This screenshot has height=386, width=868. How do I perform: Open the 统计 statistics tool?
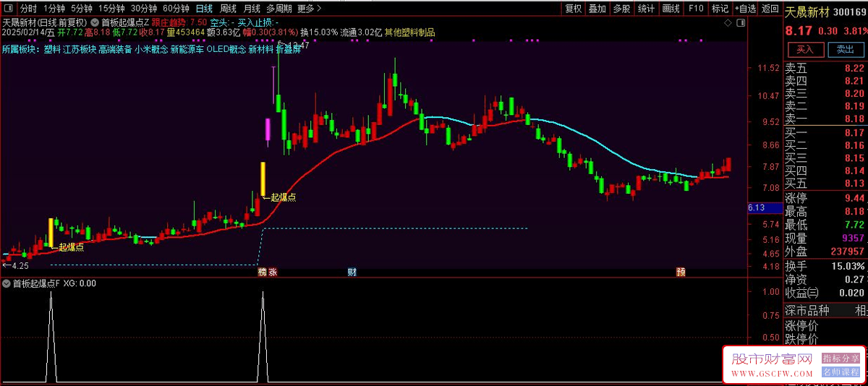[646, 9]
